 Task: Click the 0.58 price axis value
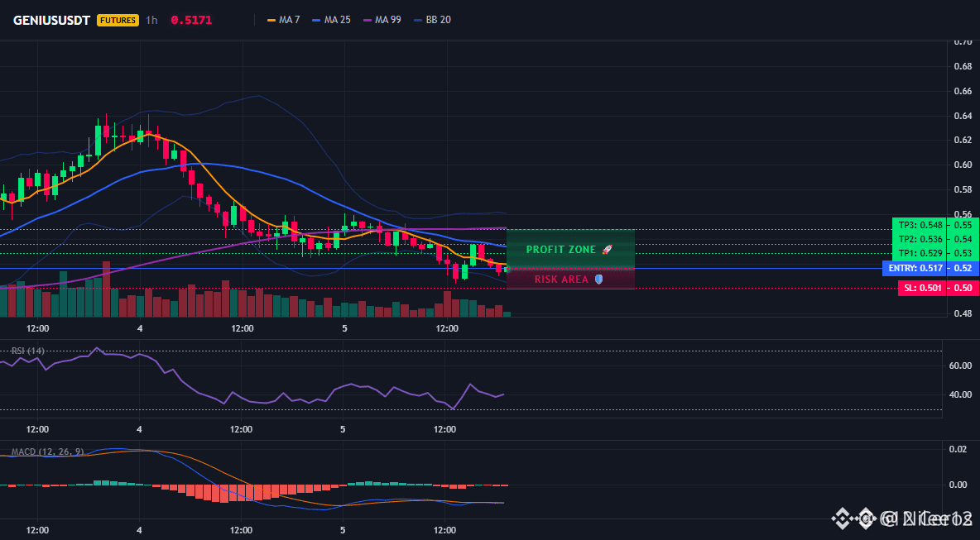coord(963,189)
